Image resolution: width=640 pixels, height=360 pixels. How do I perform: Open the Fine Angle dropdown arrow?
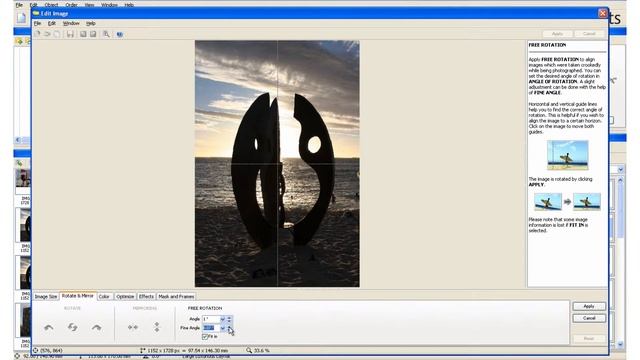[223, 328]
